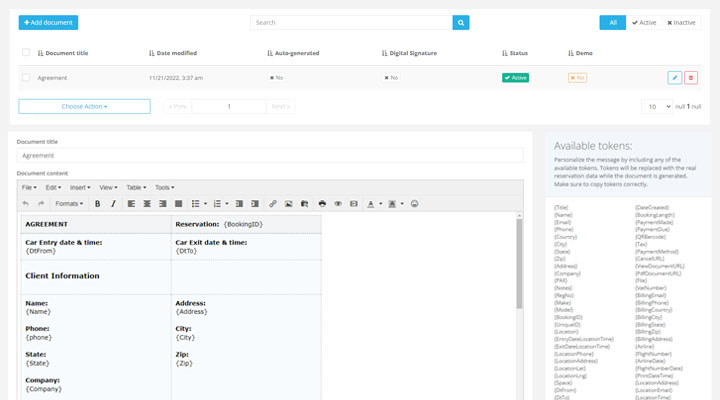720x400 pixels.
Task: Click the editor vertical scrollbar thumb
Action: coord(519,263)
